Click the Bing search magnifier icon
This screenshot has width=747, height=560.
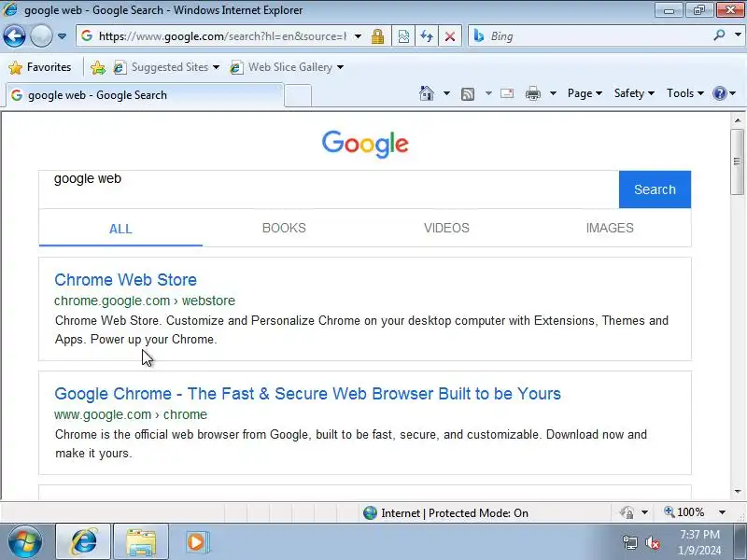719,35
